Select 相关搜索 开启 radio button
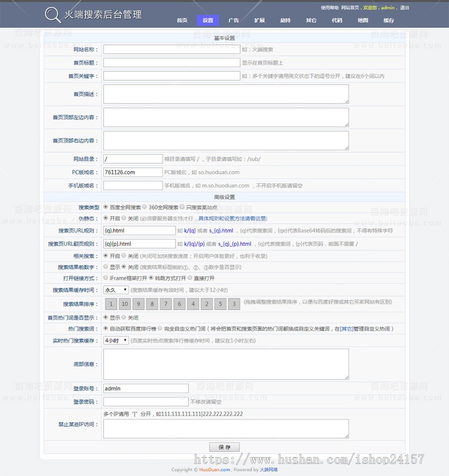The width and height of the screenshot is (449, 476). click(x=106, y=256)
